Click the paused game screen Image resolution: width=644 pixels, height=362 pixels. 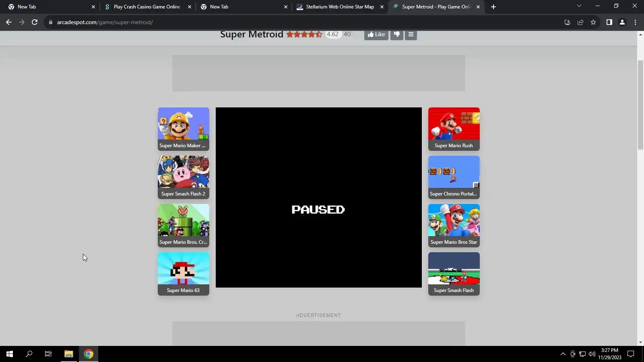319,197
